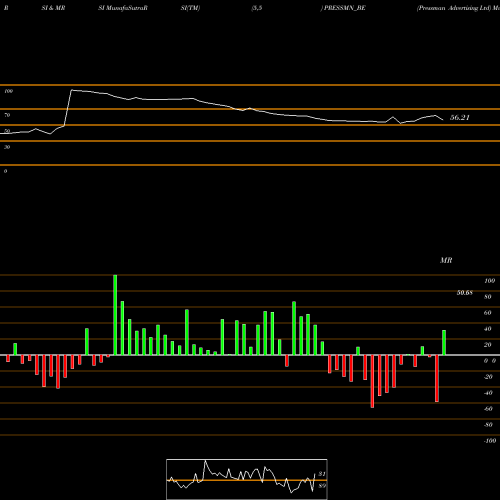This screenshot has height=500, width=500.
Task: Click the "MR" panel title
Action: pos(446,260)
